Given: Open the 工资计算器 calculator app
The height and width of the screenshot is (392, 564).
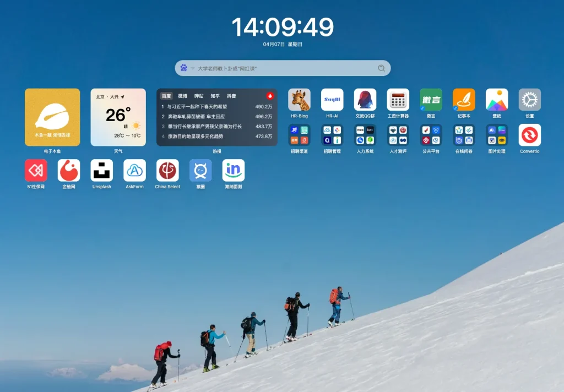Looking at the screenshot, I should pos(398,100).
